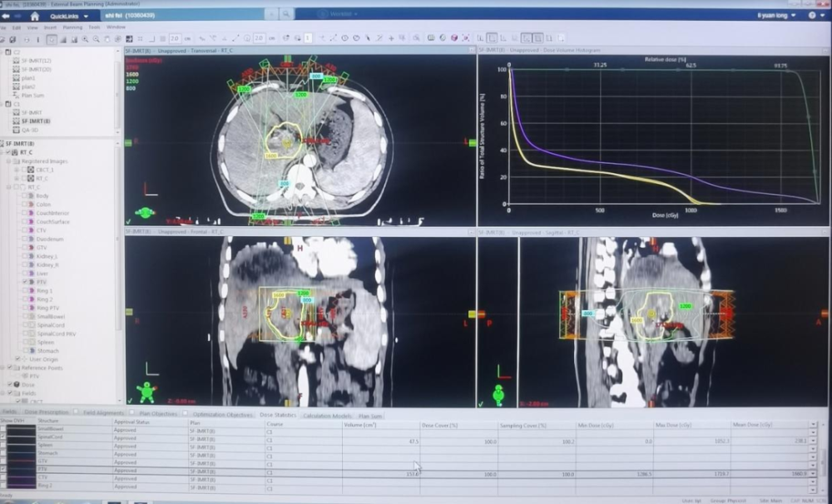Click the Approval Status column header
The height and width of the screenshot is (504, 832).
[151, 422]
